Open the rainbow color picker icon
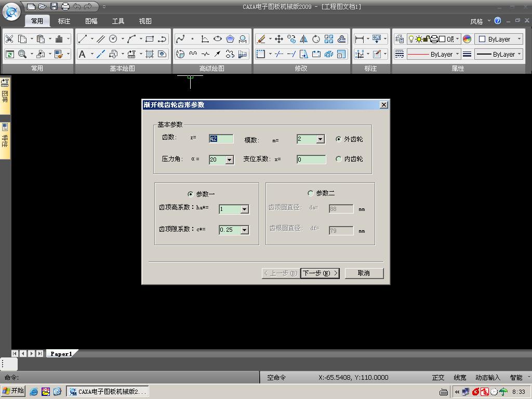 pos(467,39)
